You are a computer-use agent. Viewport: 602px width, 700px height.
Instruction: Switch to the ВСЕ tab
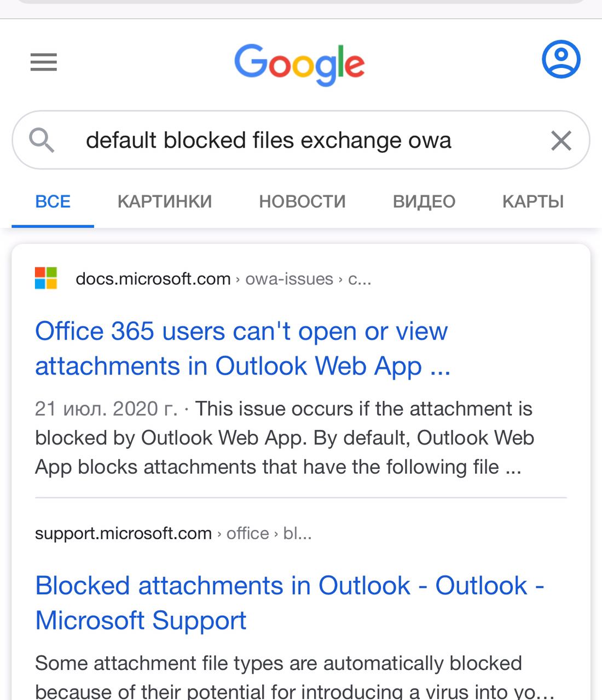click(53, 202)
